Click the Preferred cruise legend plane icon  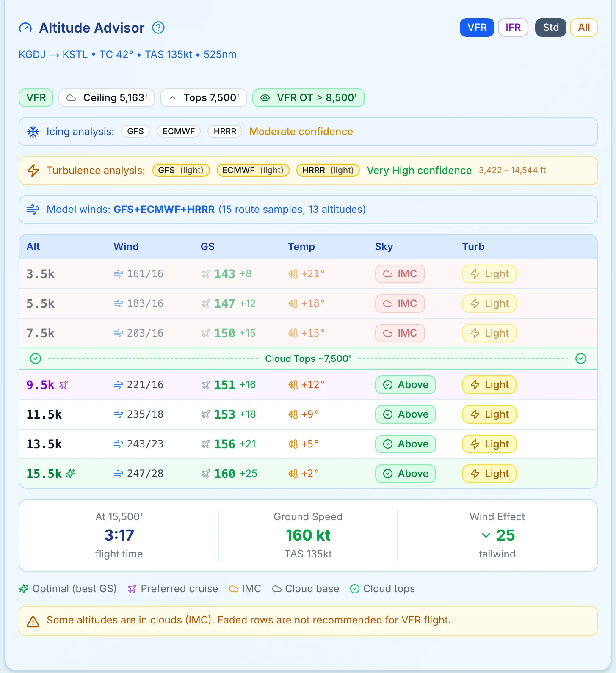pos(132,589)
